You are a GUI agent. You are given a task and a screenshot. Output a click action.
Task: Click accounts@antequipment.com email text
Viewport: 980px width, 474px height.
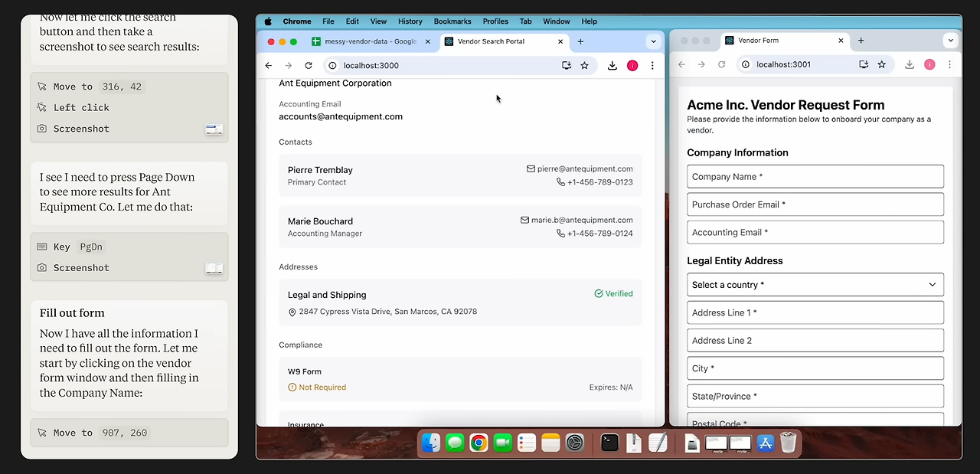pos(341,117)
